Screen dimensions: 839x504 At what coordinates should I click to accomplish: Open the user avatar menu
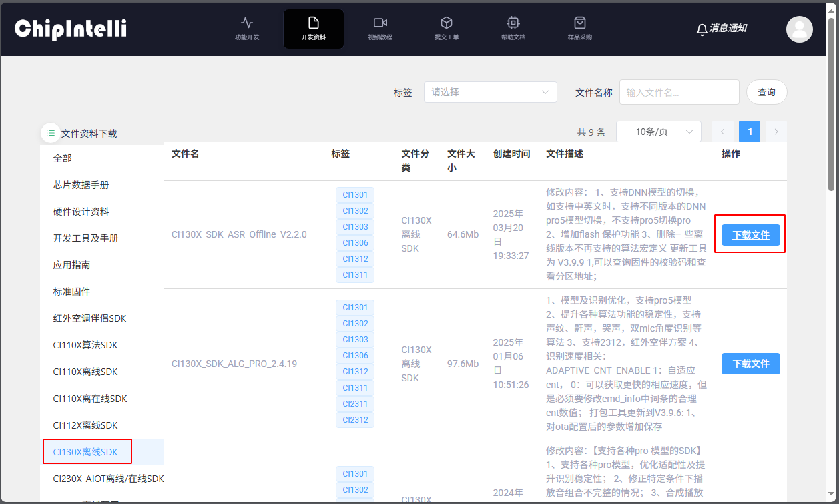coord(800,29)
